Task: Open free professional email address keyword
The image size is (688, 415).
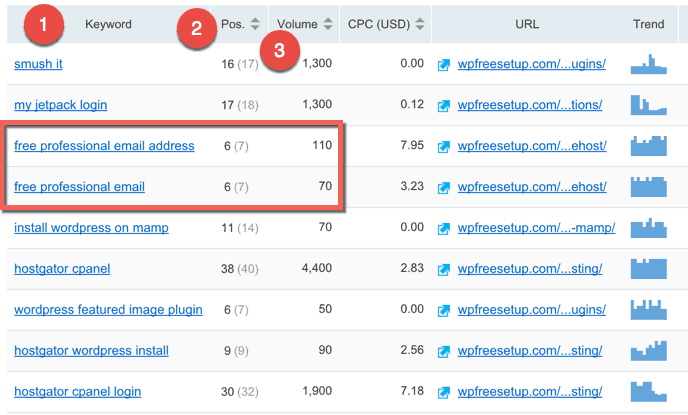Action: [x=104, y=146]
